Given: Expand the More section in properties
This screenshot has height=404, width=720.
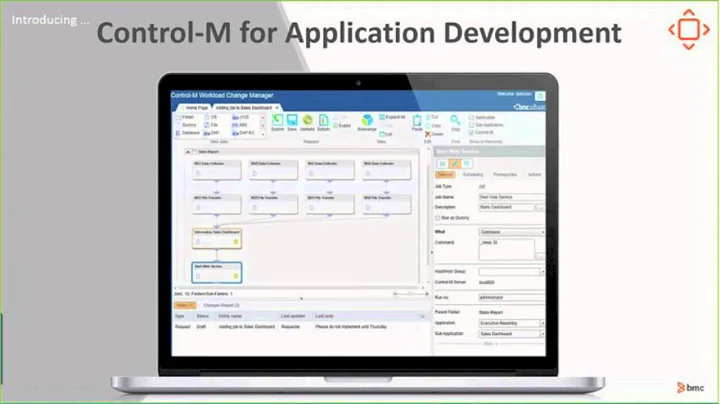Looking at the screenshot, I should tap(490, 343).
